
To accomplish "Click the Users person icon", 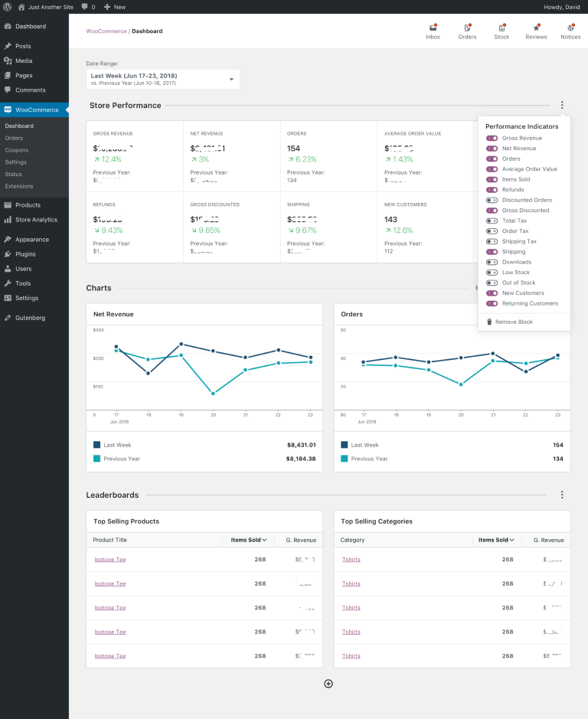I will (8, 269).
